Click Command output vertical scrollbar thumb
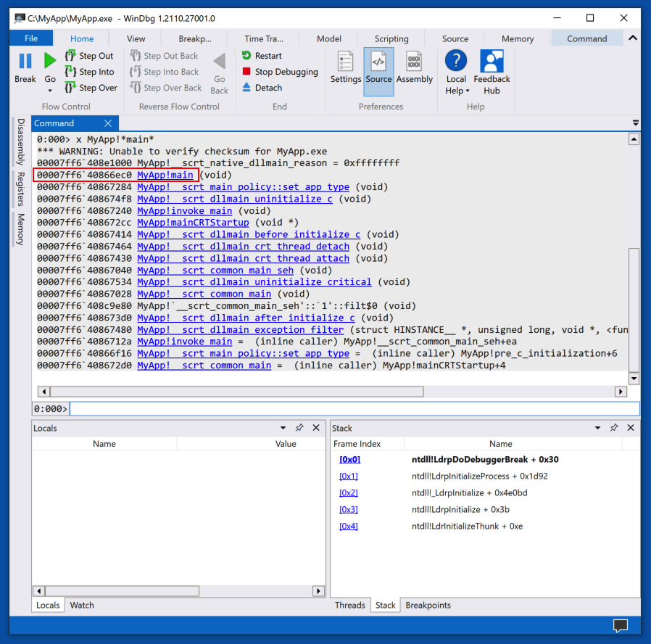The image size is (651, 644). coord(634,310)
